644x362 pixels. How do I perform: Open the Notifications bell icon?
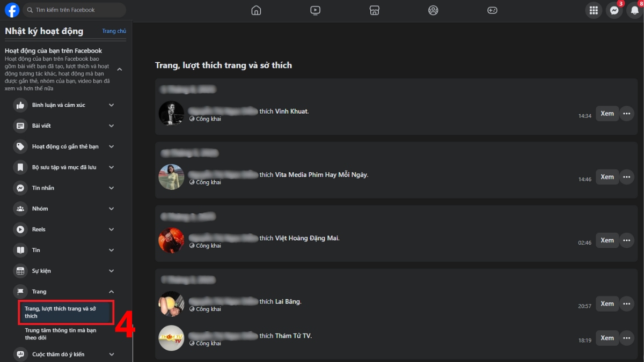(634, 10)
